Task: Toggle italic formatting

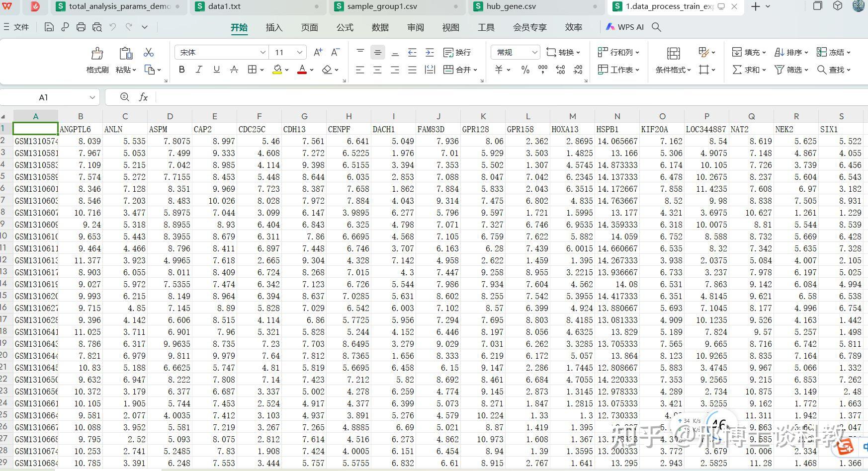Action: click(x=199, y=70)
